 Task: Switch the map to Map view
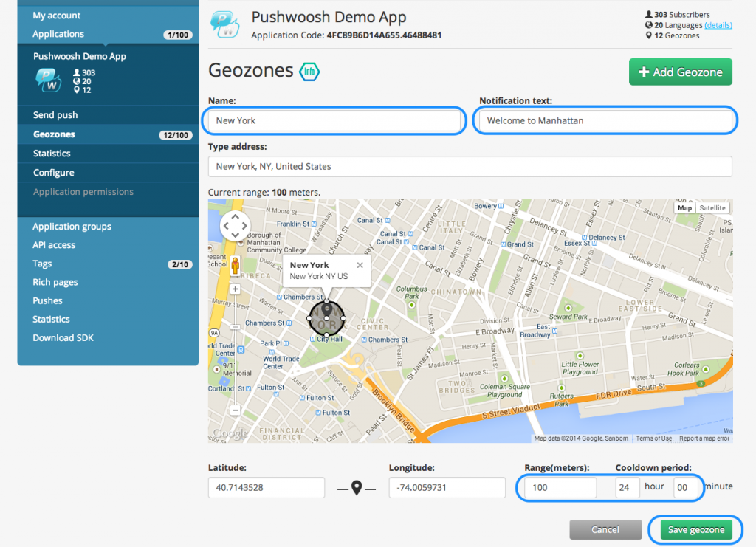pyautogui.click(x=684, y=207)
